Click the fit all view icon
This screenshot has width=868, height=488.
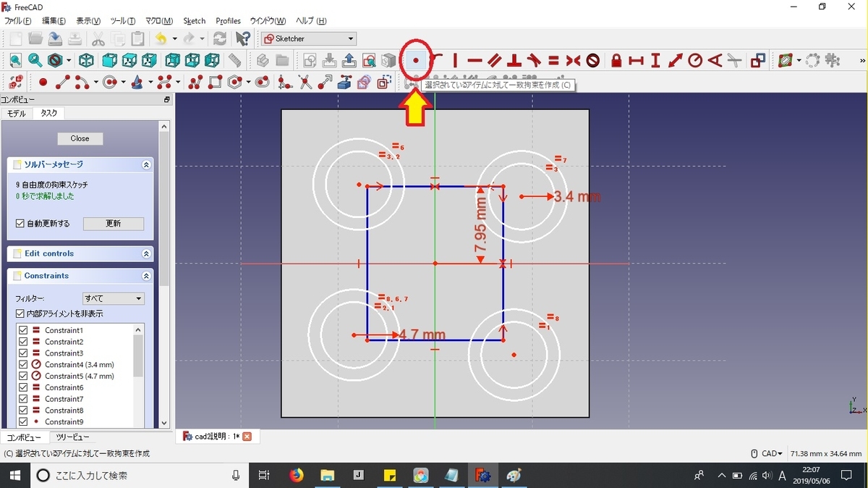coord(15,61)
